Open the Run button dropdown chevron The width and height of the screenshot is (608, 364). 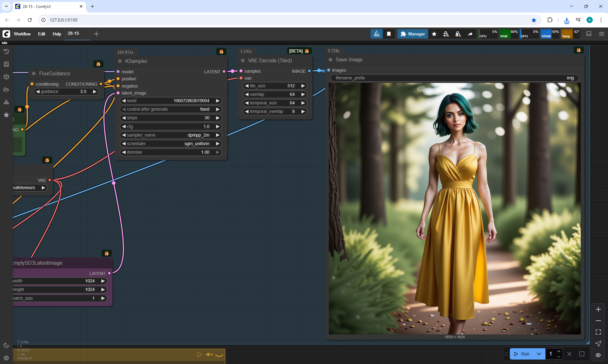(x=539, y=354)
